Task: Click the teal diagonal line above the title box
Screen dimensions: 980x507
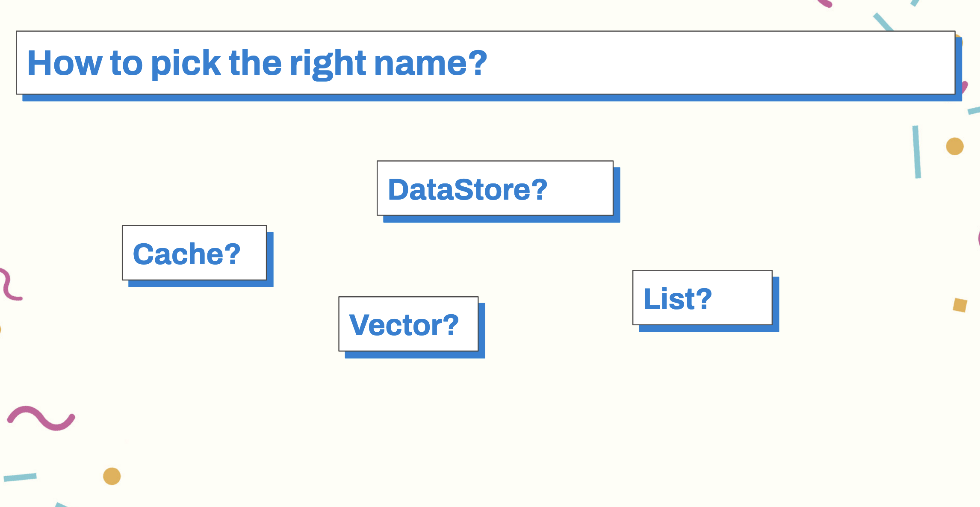Action: coord(883,22)
